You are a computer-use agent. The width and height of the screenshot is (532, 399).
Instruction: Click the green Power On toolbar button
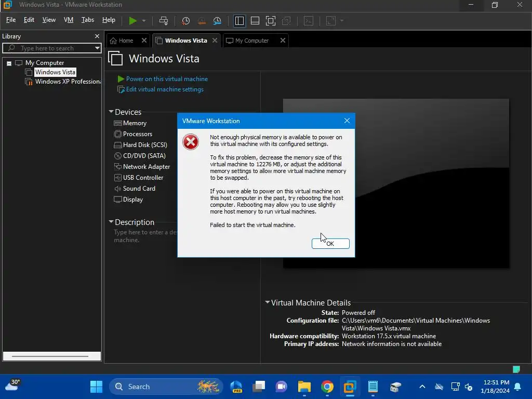(132, 21)
